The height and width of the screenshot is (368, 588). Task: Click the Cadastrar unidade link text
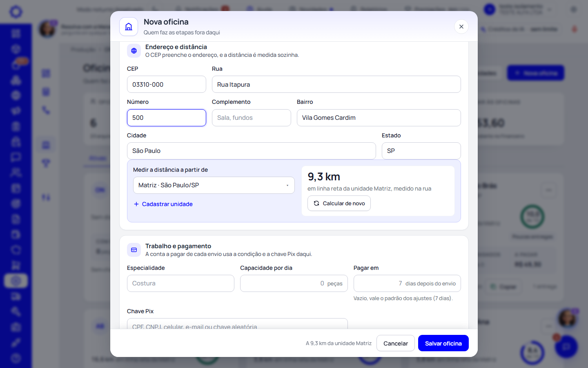pyautogui.click(x=167, y=204)
